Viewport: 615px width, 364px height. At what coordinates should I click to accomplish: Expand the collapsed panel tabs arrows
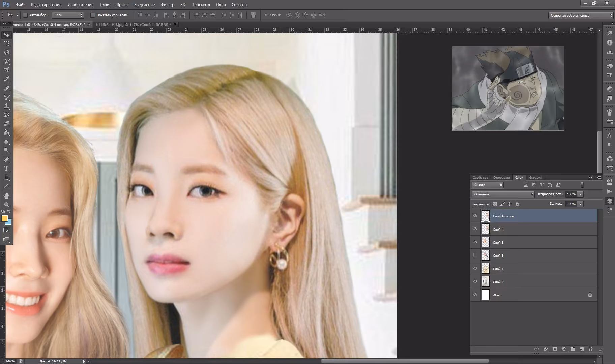coord(590,177)
